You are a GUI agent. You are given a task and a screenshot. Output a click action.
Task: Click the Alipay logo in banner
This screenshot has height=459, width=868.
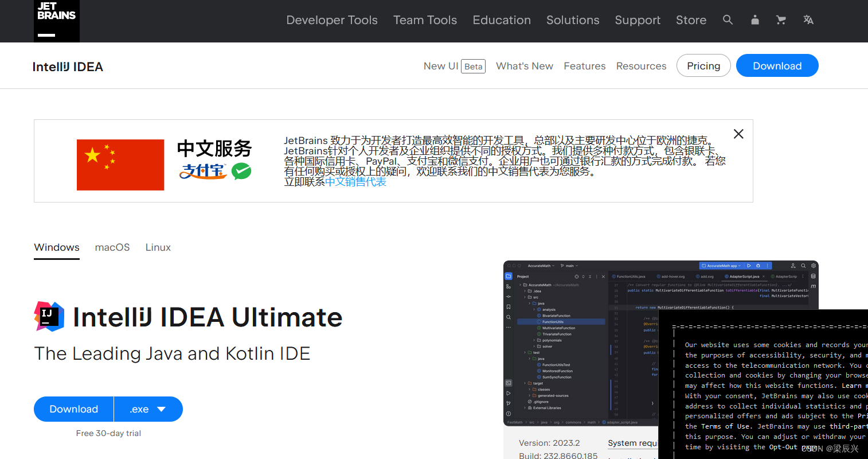(203, 171)
